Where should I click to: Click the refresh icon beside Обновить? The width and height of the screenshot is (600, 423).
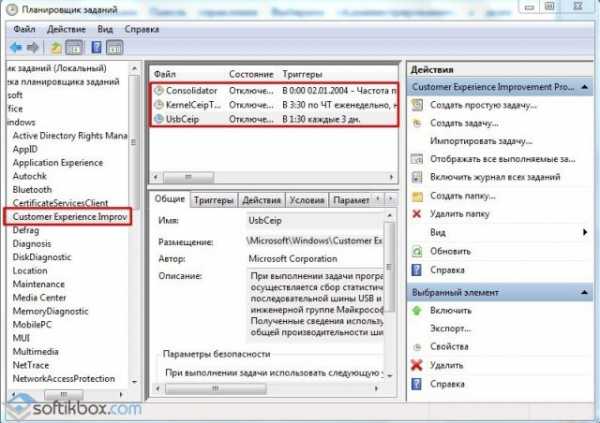pos(417,251)
